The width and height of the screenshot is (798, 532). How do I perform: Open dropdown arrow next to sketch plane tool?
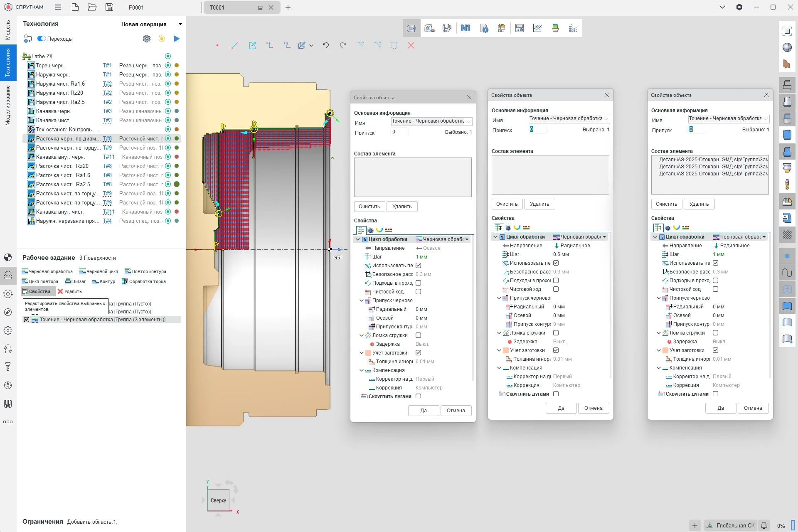tap(311, 46)
